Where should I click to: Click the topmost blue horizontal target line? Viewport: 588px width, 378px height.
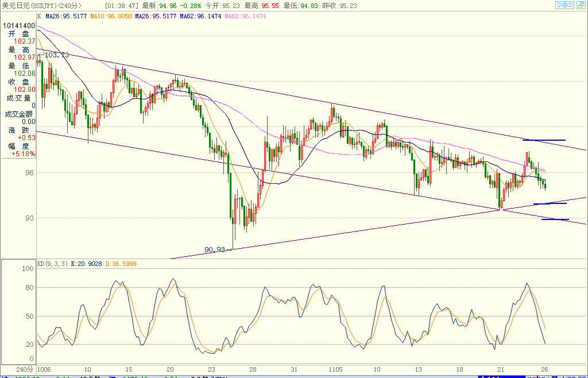[x=544, y=140]
